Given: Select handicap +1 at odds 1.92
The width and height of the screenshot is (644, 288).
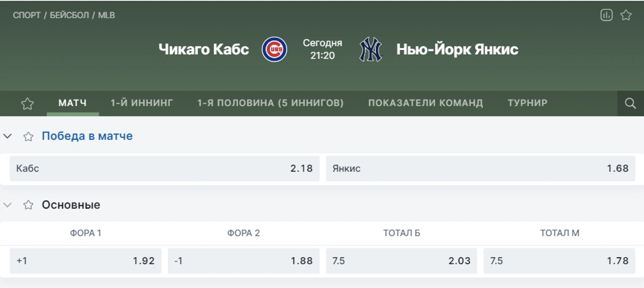Looking at the screenshot, I should 86,261.
